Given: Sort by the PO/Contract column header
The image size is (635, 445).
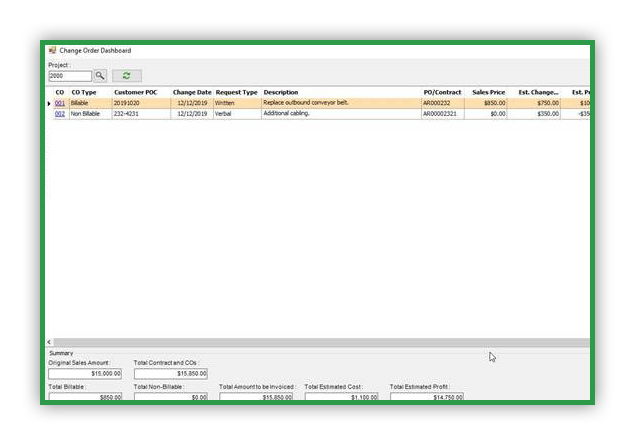Looking at the screenshot, I should click(x=443, y=92).
